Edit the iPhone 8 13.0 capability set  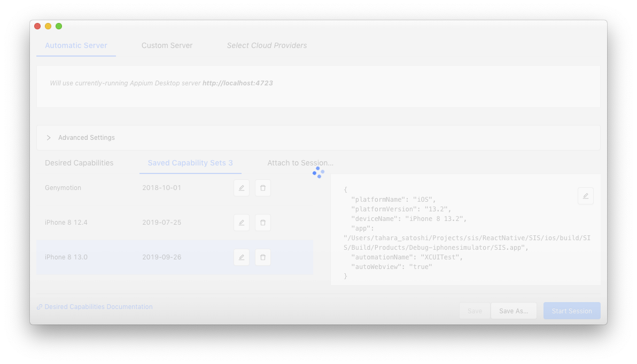pyautogui.click(x=242, y=257)
